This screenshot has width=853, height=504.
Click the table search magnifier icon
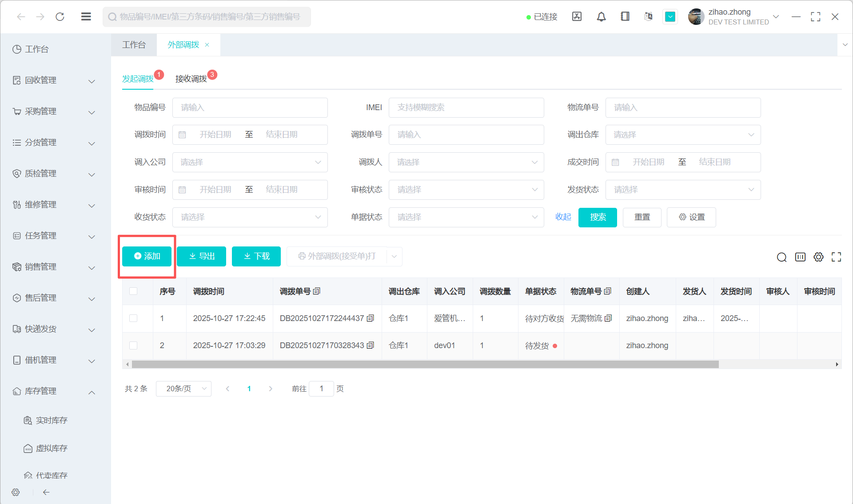tap(781, 257)
